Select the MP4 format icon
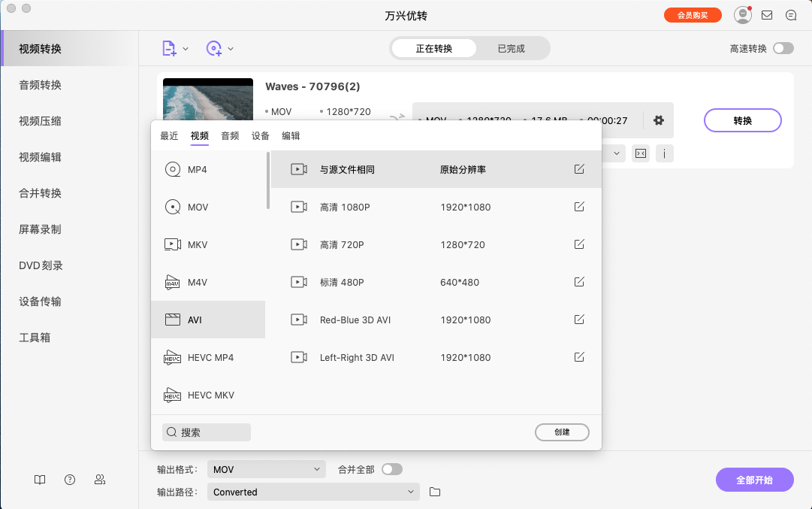 coord(173,169)
